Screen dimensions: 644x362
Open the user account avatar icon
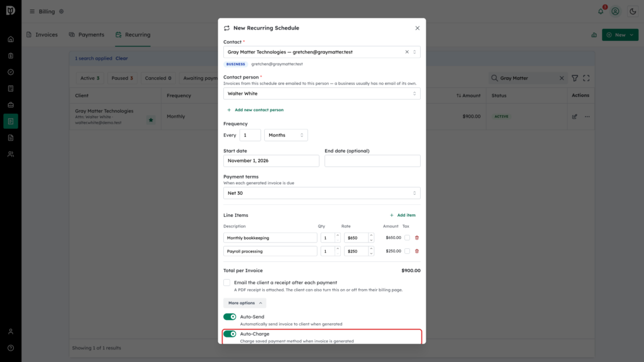tap(615, 11)
